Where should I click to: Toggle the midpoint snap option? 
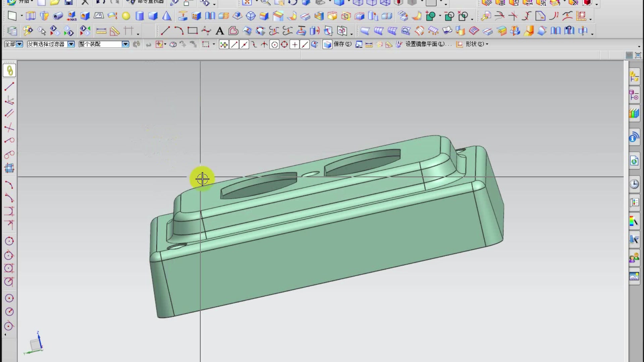coord(244,45)
